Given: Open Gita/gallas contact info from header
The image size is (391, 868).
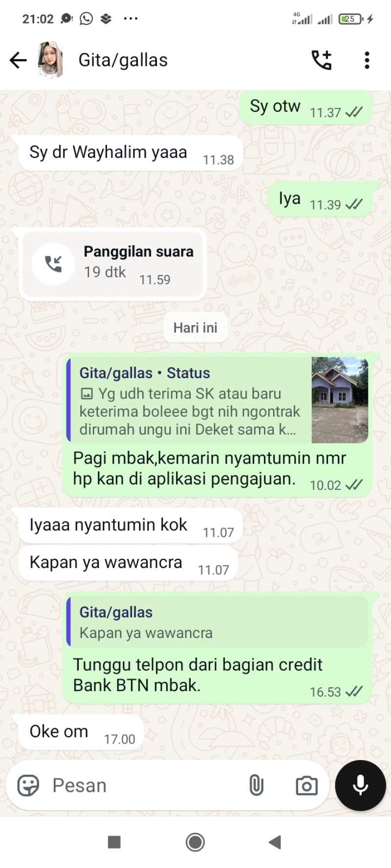Looking at the screenshot, I should (123, 60).
